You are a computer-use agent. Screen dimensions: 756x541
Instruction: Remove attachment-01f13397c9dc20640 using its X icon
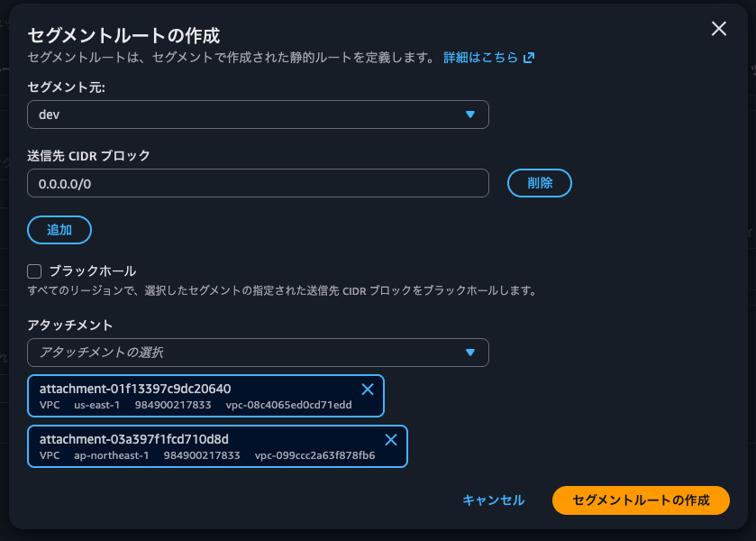[367, 390]
